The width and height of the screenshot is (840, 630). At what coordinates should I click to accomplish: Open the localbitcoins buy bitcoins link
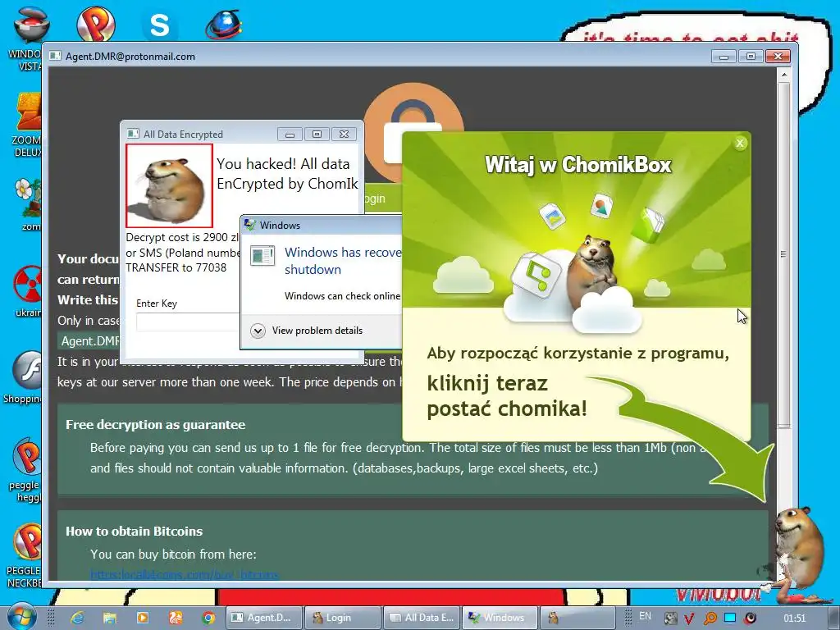tap(185, 575)
